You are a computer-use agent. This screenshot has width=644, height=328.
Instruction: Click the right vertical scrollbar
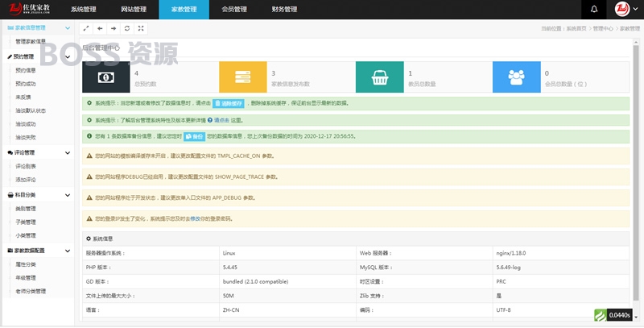pos(636,172)
